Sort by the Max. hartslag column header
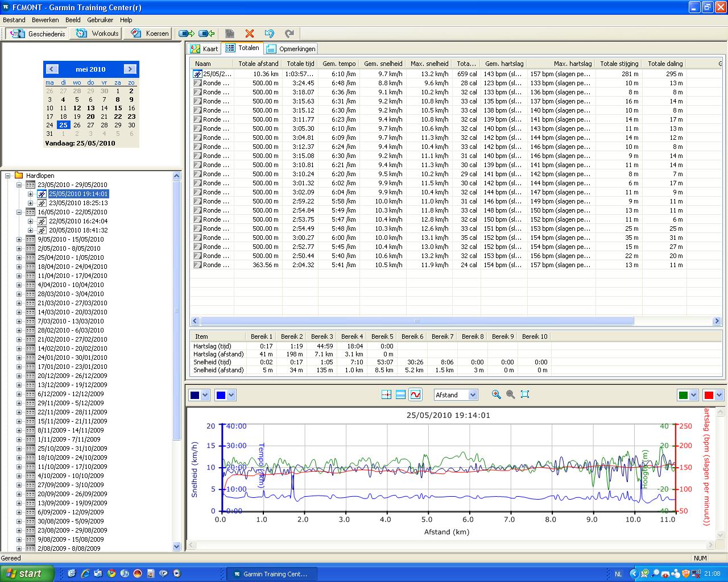 [x=562, y=64]
